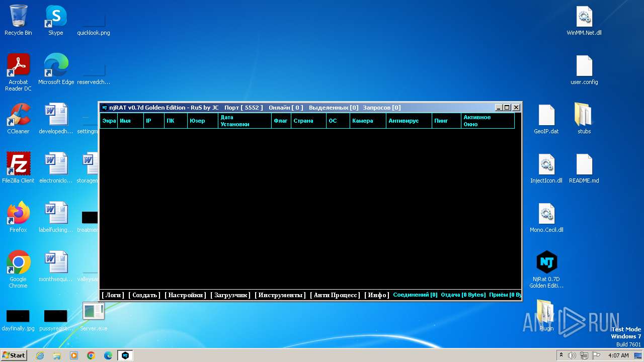Select the electroniclo Word document icon
The width and height of the screenshot is (644, 362).
(x=56, y=168)
